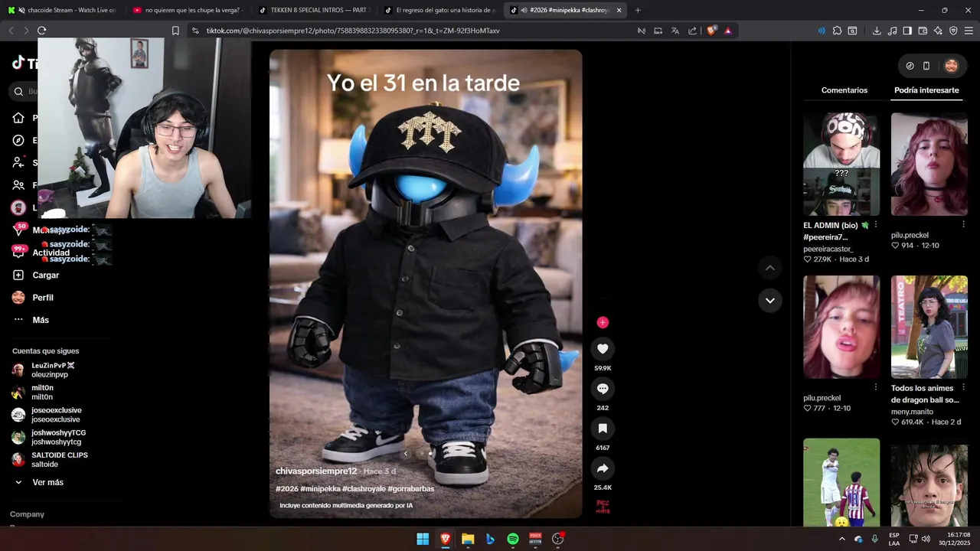This screenshot has width=980, height=551.
Task: Open more options for meny.manito video
Action: (x=964, y=388)
